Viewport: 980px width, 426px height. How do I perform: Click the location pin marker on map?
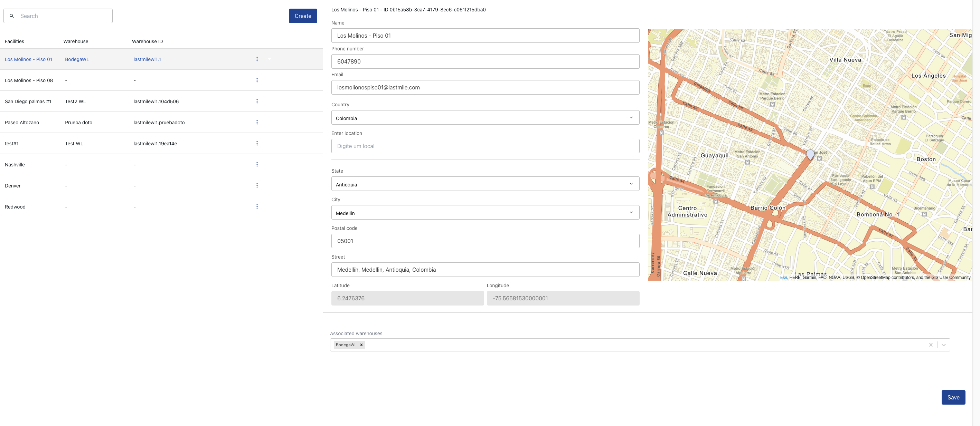[x=810, y=154]
